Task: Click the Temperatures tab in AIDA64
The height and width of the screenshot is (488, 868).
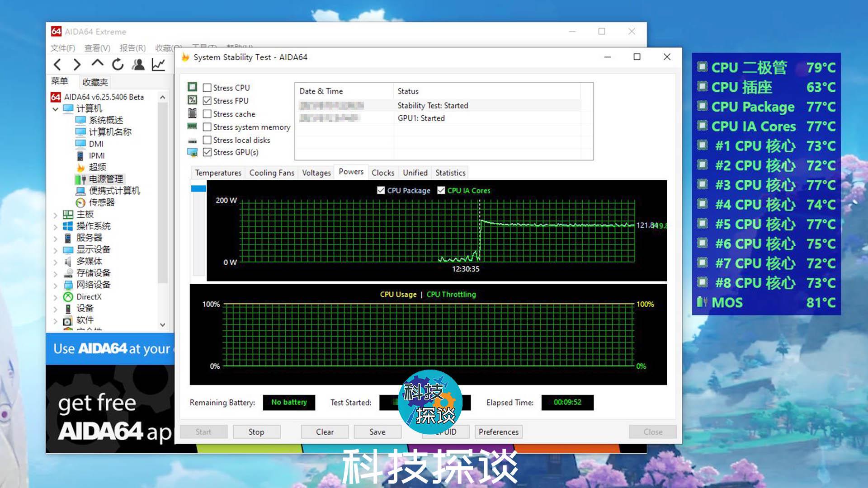Action: (x=217, y=172)
